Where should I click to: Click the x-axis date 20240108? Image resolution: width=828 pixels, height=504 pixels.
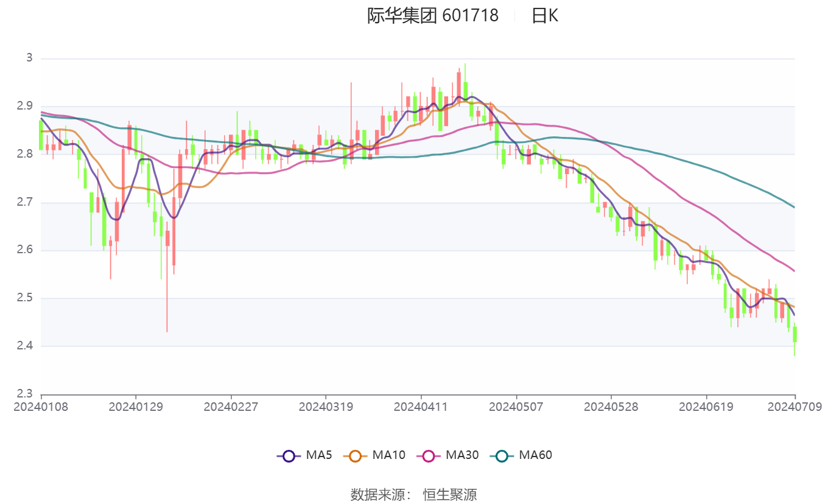click(x=41, y=407)
